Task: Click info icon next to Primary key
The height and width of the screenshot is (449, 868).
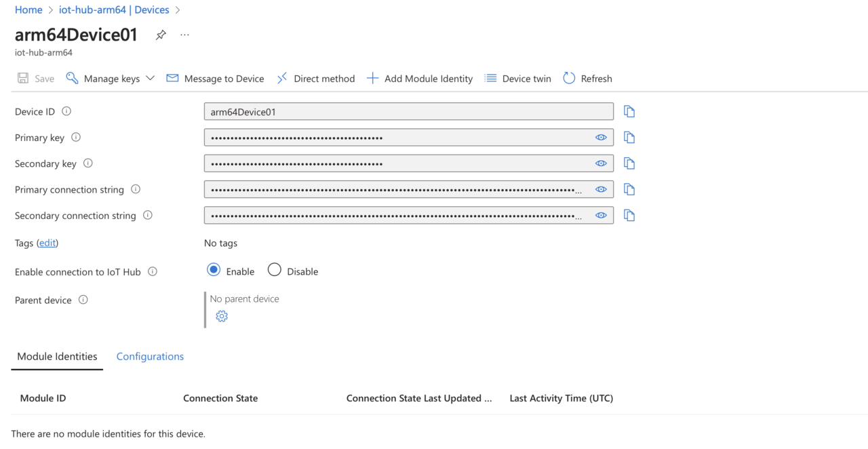Action: tap(76, 138)
